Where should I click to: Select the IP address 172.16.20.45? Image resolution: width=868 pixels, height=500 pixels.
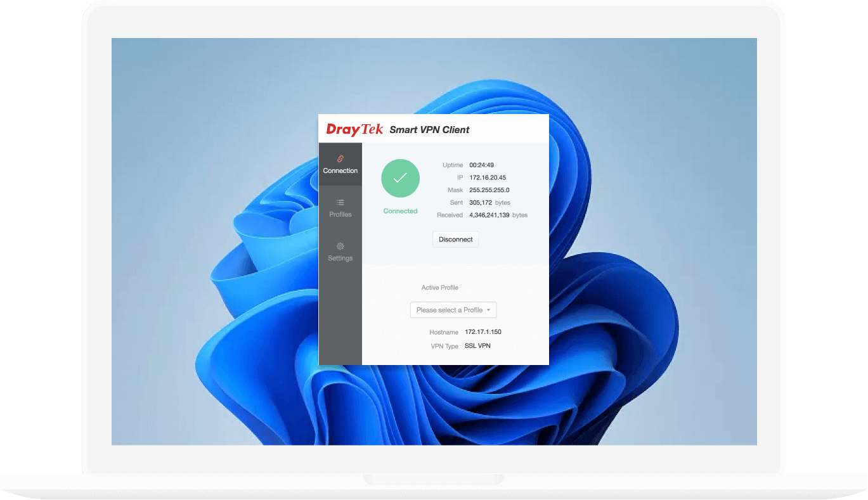coord(488,177)
